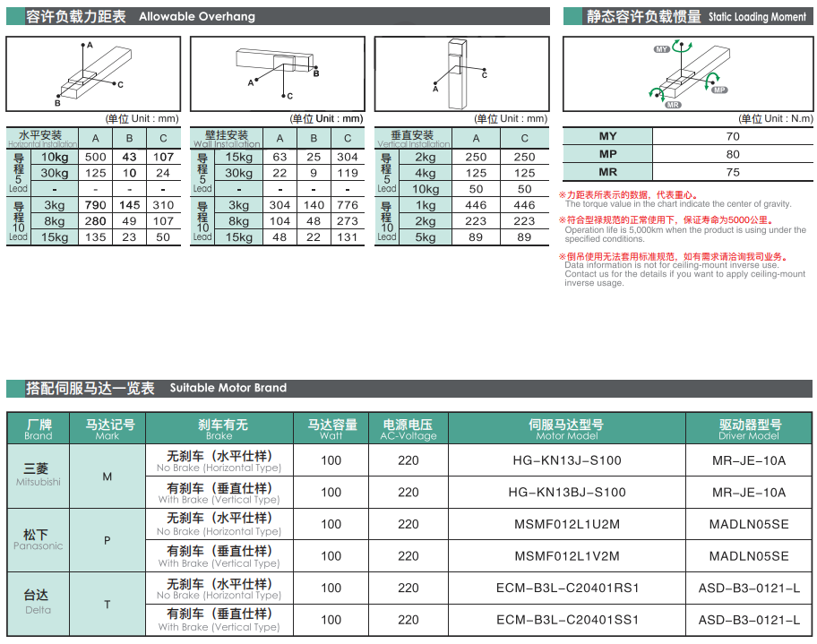Image resolution: width=817 pixels, height=644 pixels.
Task: Click the horizontal installation overhang diagram
Action: click(x=93, y=72)
